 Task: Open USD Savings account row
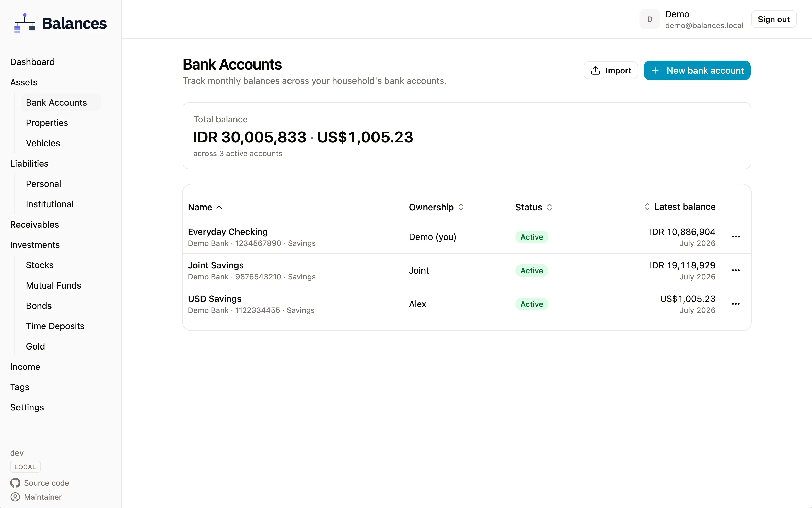click(467, 304)
